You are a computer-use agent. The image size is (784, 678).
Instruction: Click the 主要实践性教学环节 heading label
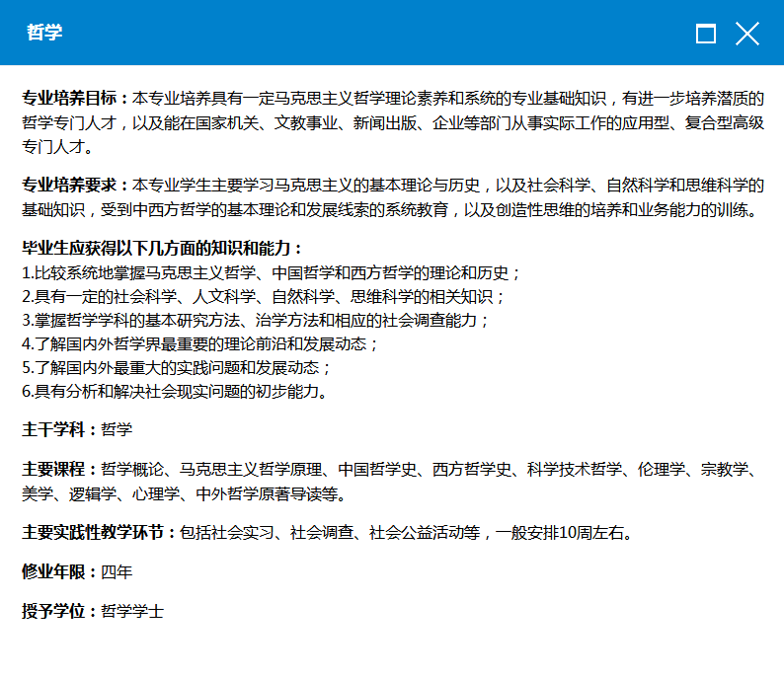pos(99,533)
